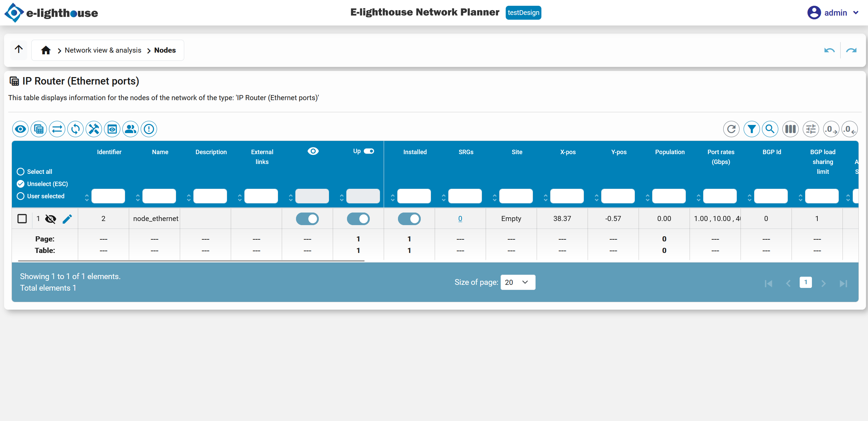Switch to the Network view & analysis breadcrumb
The height and width of the screenshot is (421, 868).
[x=103, y=50]
